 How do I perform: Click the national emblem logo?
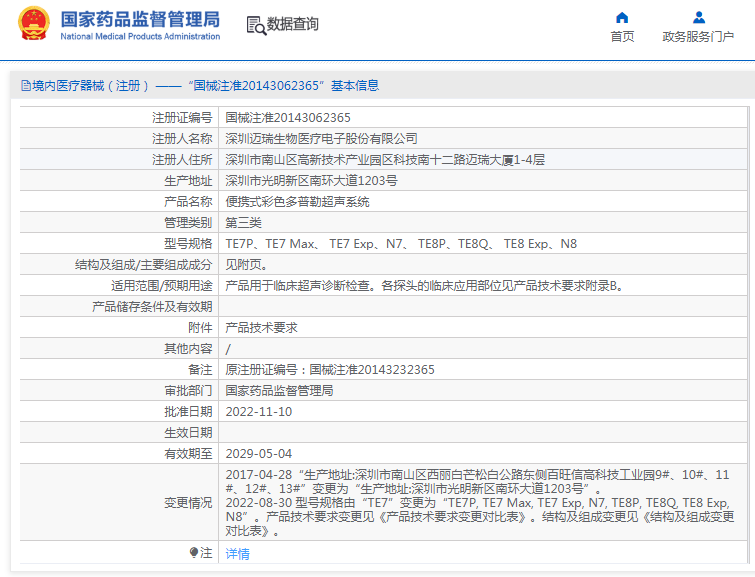click(x=34, y=23)
